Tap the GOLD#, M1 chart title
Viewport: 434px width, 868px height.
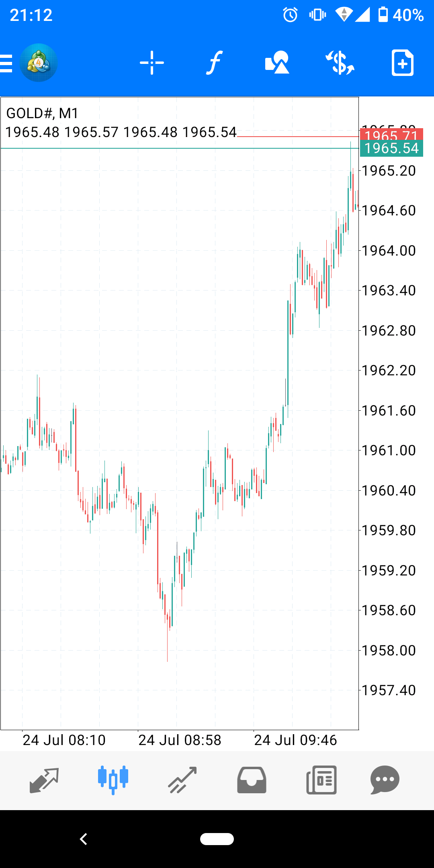[42, 113]
